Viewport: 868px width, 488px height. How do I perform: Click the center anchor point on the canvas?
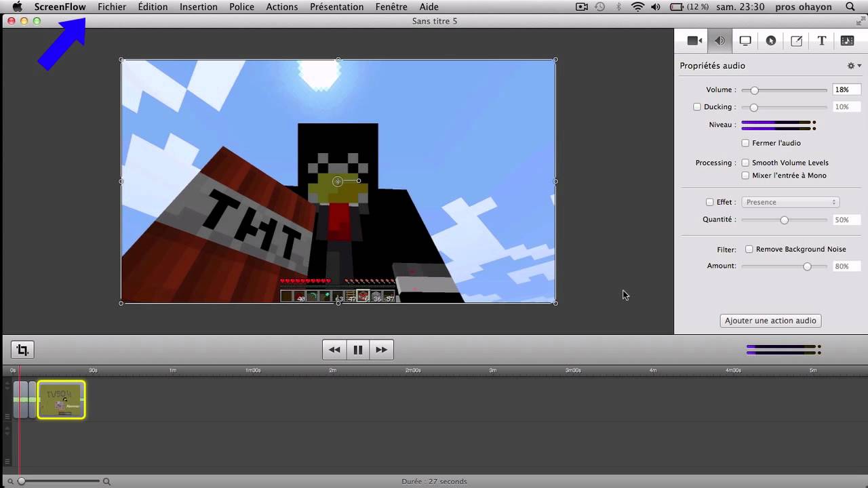pos(338,181)
